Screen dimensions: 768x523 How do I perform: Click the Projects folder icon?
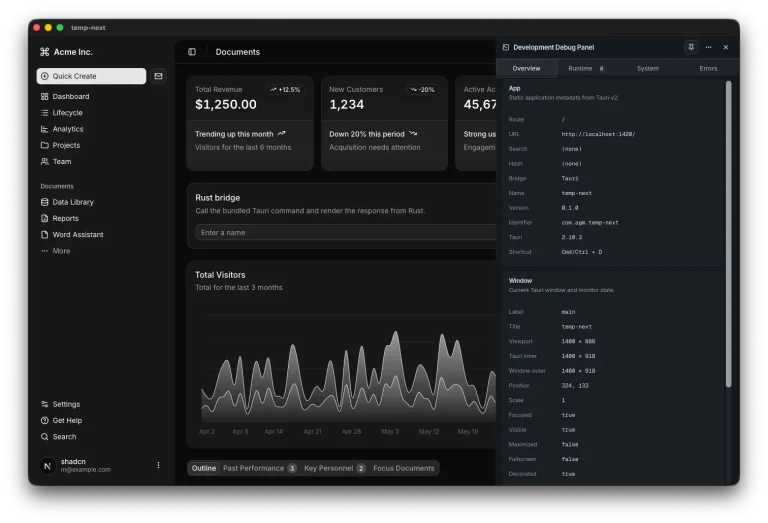pyautogui.click(x=45, y=145)
